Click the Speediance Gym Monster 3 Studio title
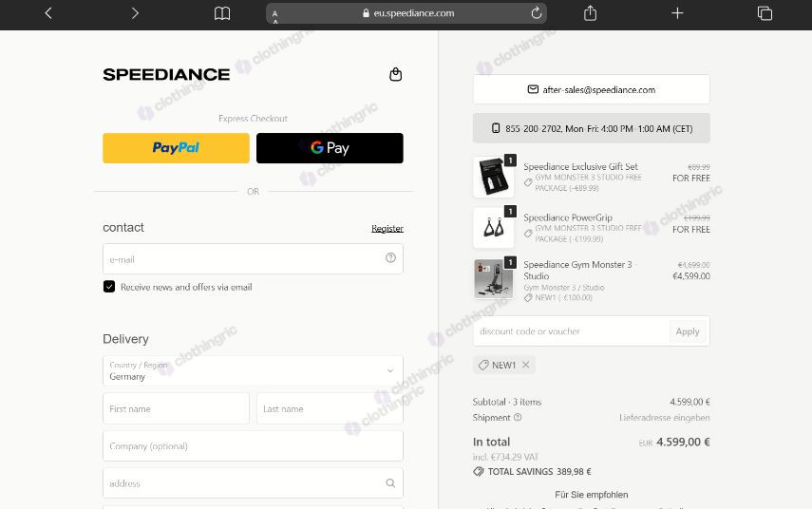 577,271
